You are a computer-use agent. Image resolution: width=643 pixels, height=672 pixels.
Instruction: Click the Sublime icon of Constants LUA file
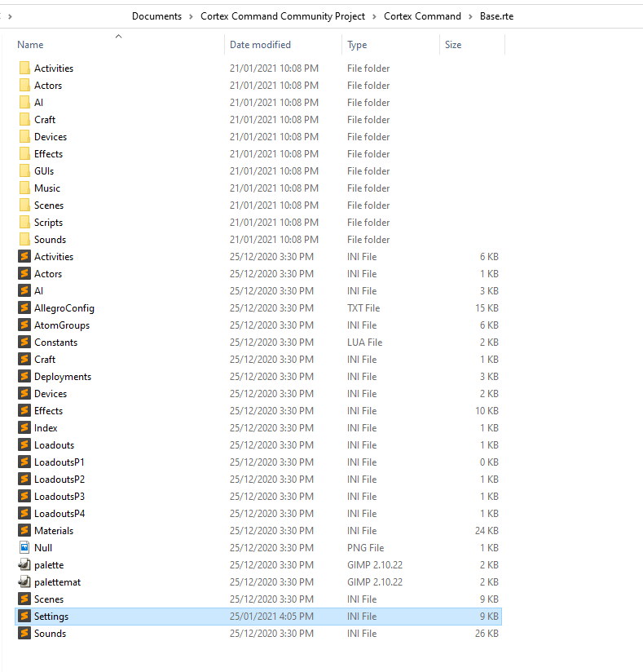click(24, 342)
